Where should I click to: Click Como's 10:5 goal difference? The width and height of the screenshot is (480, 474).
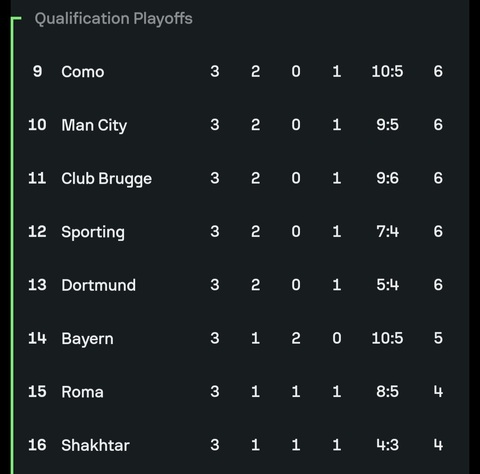(x=387, y=71)
